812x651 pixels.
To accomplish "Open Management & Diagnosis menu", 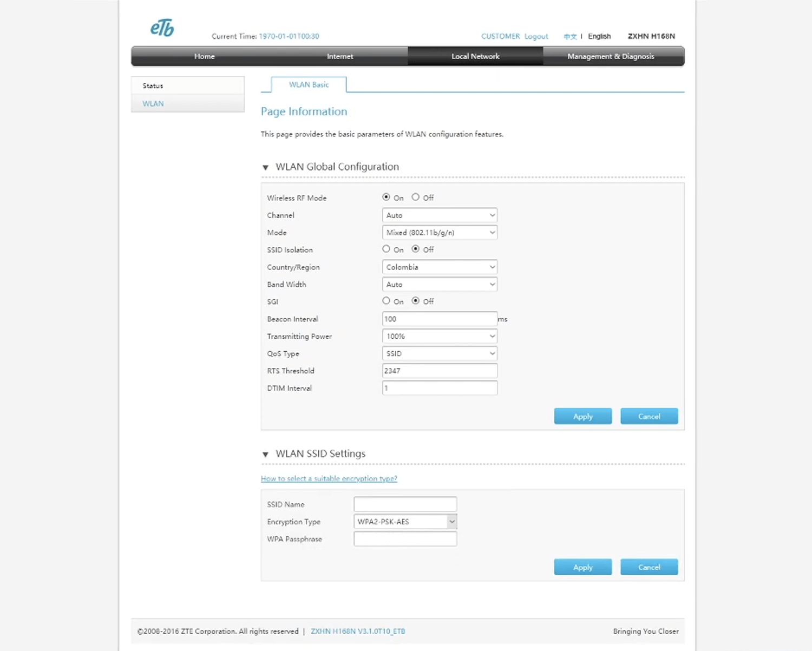I will [x=610, y=56].
